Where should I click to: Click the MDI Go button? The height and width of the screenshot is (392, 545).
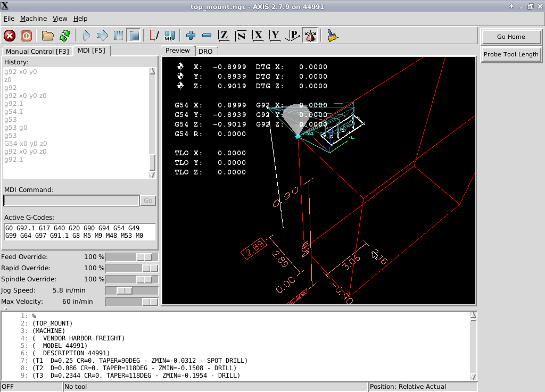[148, 201]
